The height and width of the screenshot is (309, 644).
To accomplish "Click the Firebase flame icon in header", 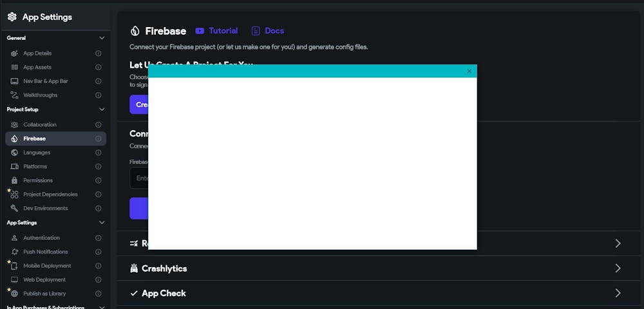I will coord(135,31).
